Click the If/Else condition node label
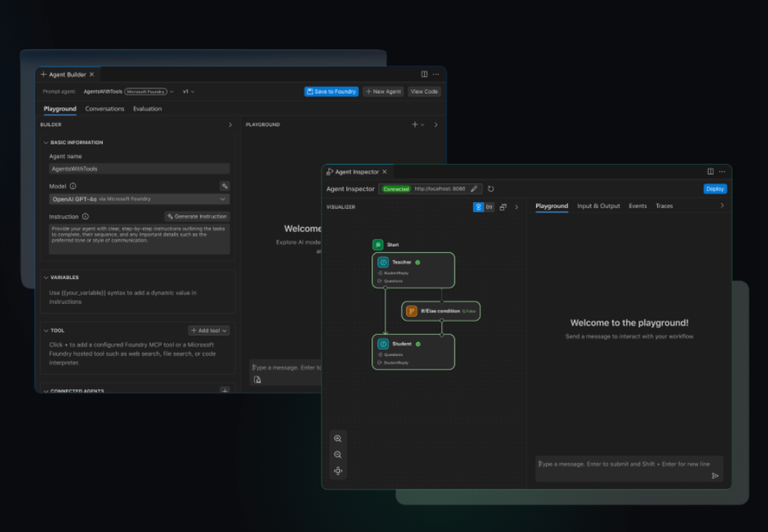Screen dimensions: 768x532 [440, 311]
